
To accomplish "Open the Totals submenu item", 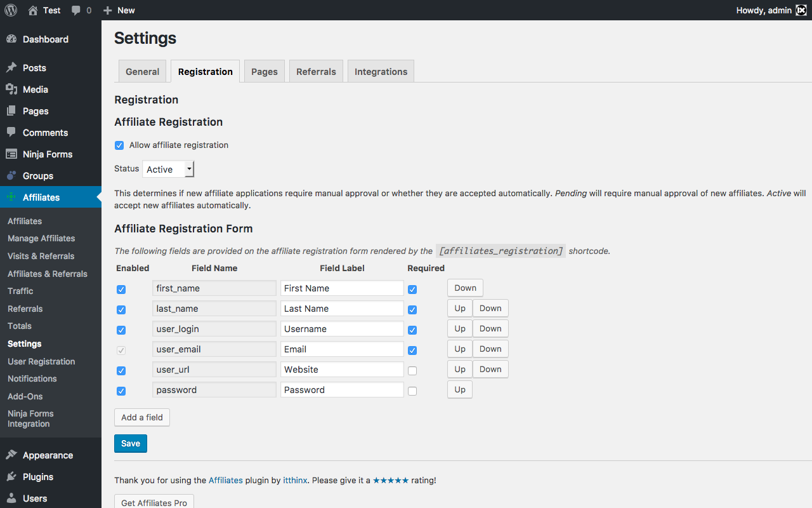I will tap(20, 326).
